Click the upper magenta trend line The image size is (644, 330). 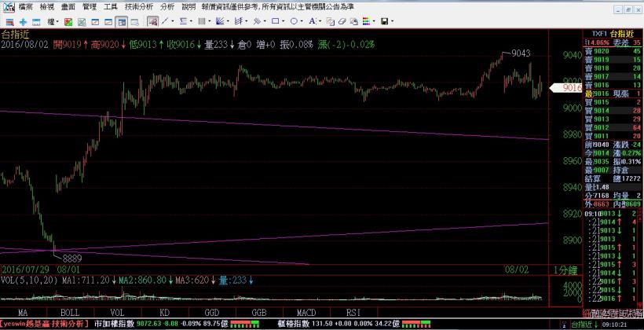314,126
